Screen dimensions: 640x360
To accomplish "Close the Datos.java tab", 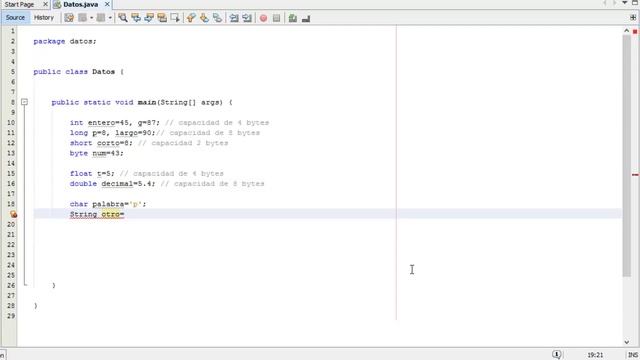I will tap(107, 4).
